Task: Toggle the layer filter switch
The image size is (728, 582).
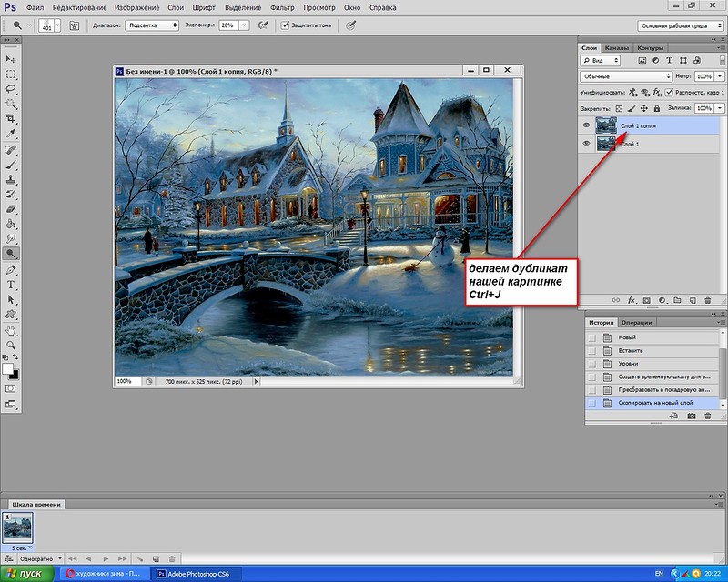Action: [722, 60]
